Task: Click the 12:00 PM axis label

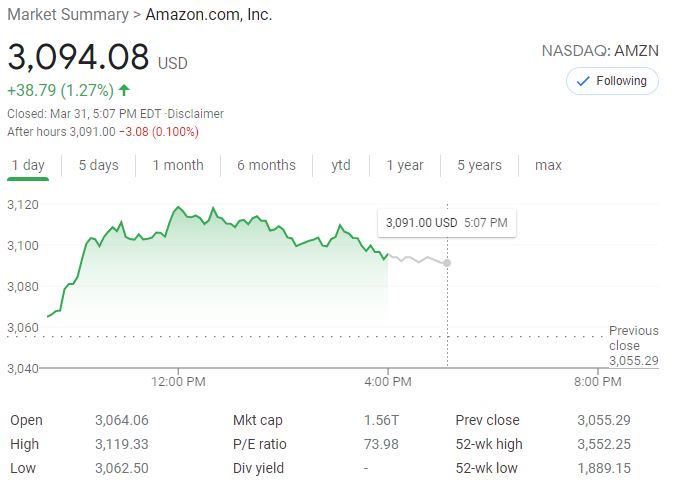Action: (x=178, y=381)
